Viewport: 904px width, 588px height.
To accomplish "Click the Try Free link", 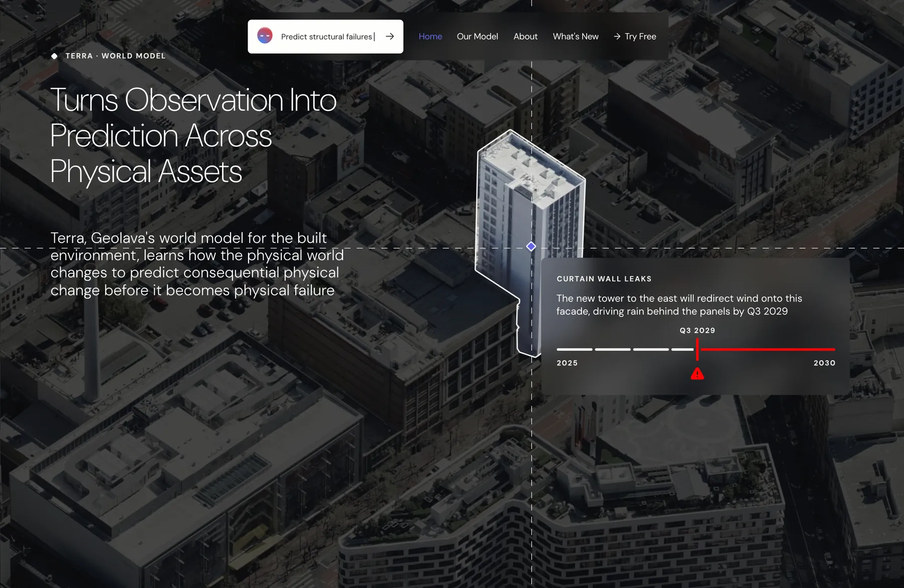I will point(635,36).
